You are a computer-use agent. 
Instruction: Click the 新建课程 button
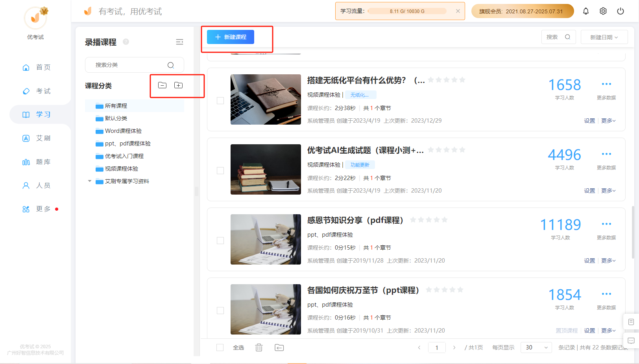(x=231, y=37)
